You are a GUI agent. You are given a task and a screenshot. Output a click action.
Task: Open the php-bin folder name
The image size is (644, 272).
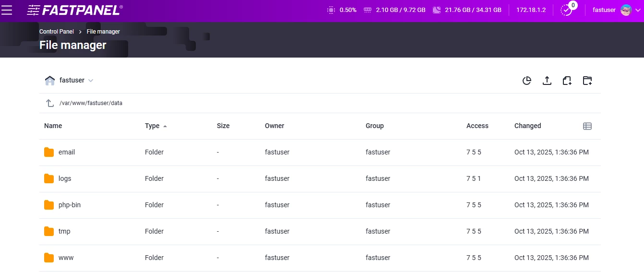point(70,205)
